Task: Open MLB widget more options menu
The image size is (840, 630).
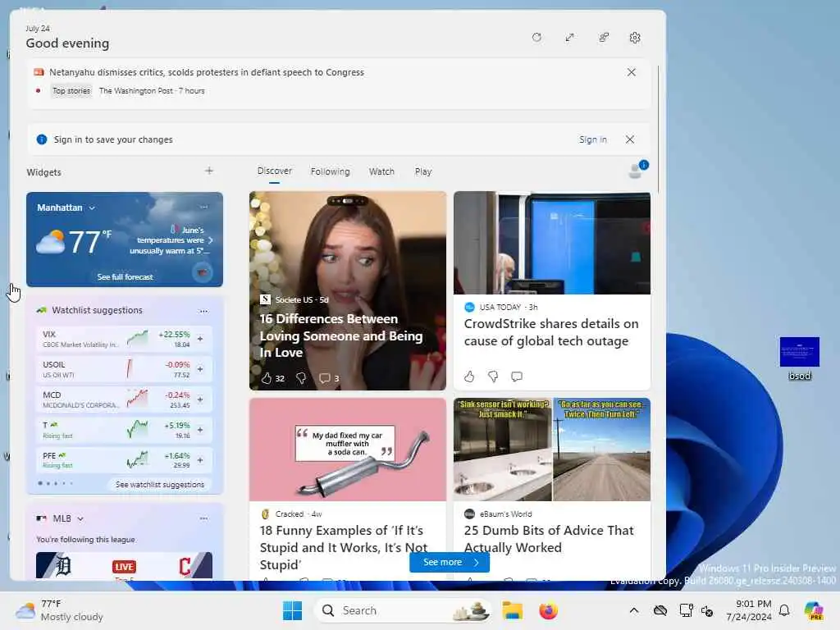Action: [x=203, y=518]
